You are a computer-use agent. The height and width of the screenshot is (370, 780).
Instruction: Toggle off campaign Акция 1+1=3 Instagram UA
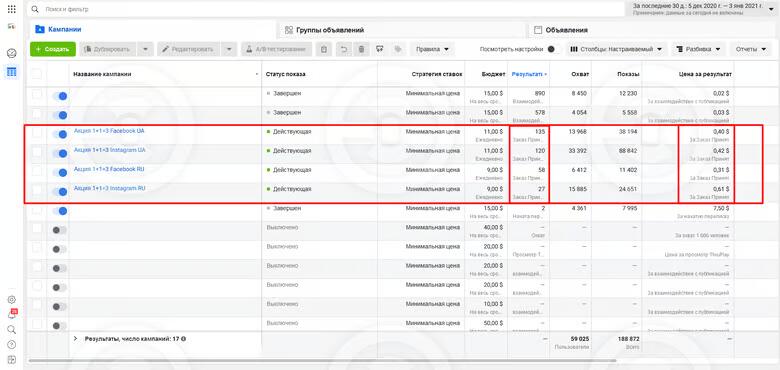pyautogui.click(x=60, y=153)
